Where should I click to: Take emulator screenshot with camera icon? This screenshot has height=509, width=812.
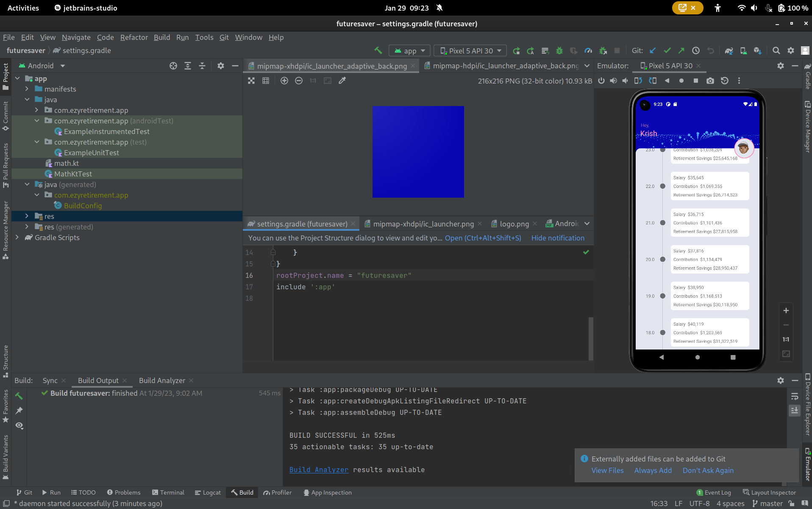point(710,81)
